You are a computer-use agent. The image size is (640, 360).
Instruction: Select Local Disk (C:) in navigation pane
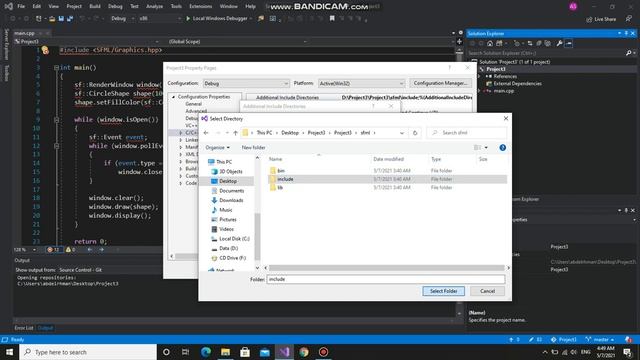tap(234, 239)
